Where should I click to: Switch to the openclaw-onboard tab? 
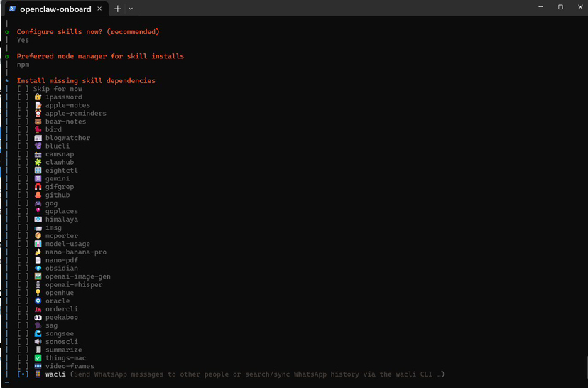[x=55, y=9]
